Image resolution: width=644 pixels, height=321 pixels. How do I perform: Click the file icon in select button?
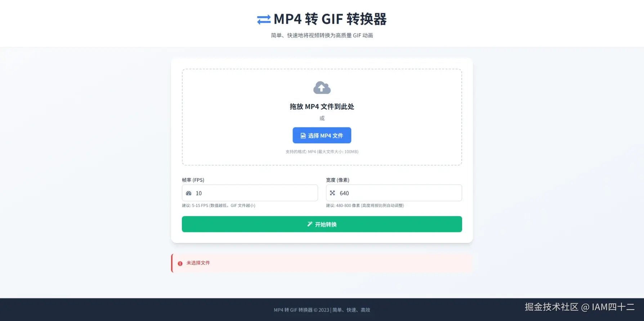coord(303,136)
